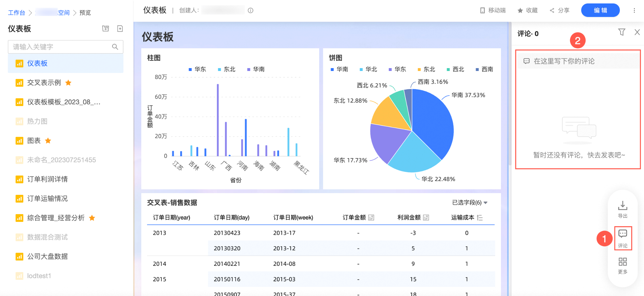Select 仪表板 in the sidebar list
644x296 pixels.
point(66,64)
